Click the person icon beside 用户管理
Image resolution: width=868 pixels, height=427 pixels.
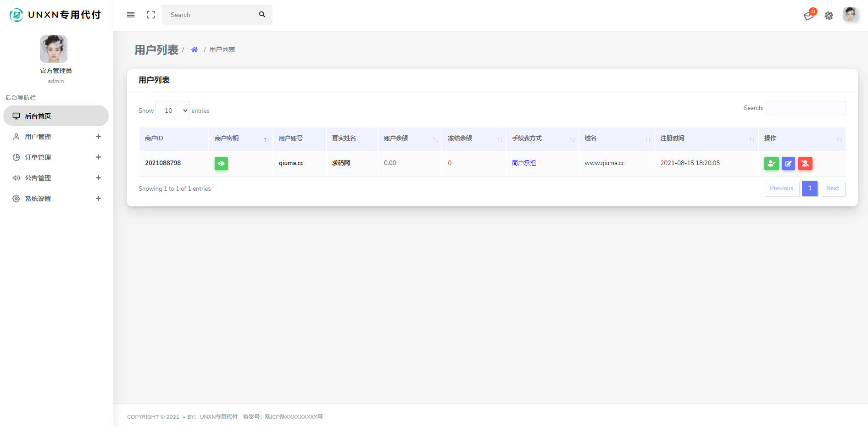pyautogui.click(x=16, y=137)
